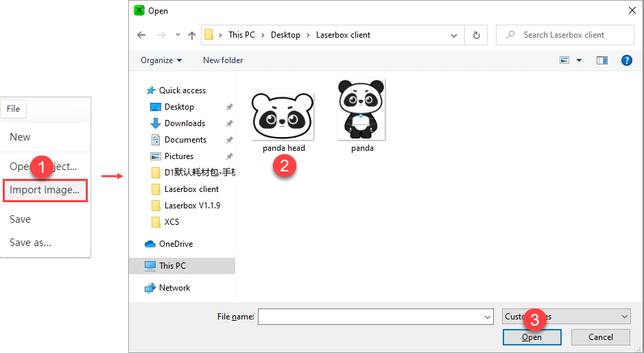
Task: Choose Save from File menu
Action: [20, 219]
